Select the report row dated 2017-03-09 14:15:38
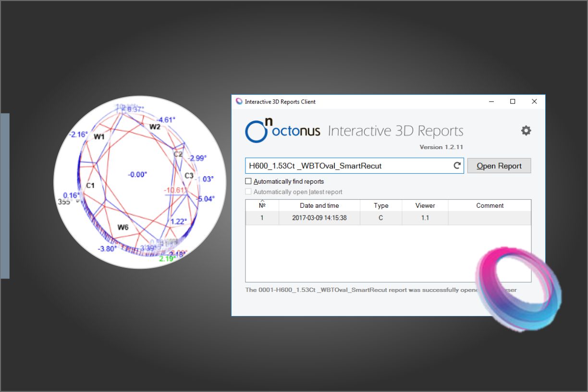Image resolution: width=588 pixels, height=392 pixels. pyautogui.click(x=388, y=218)
